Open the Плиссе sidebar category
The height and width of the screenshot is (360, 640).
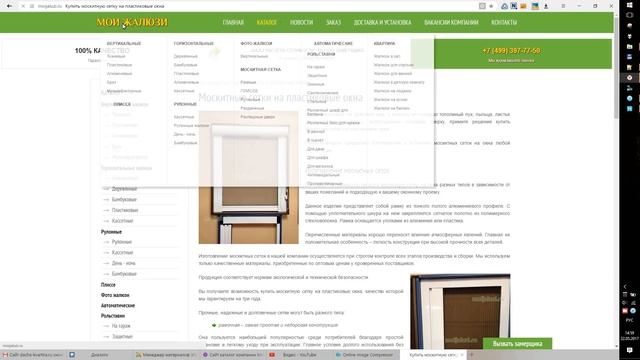108,284
